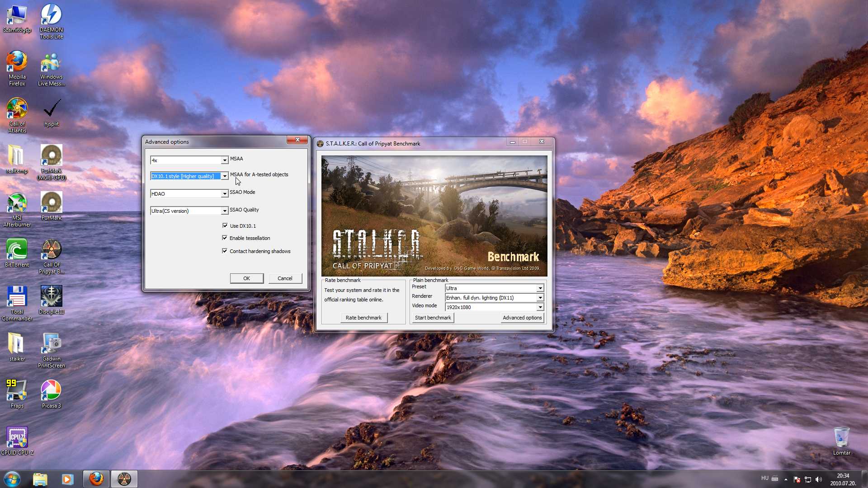Toggle Contact hardening shadows checkbox

coord(225,251)
